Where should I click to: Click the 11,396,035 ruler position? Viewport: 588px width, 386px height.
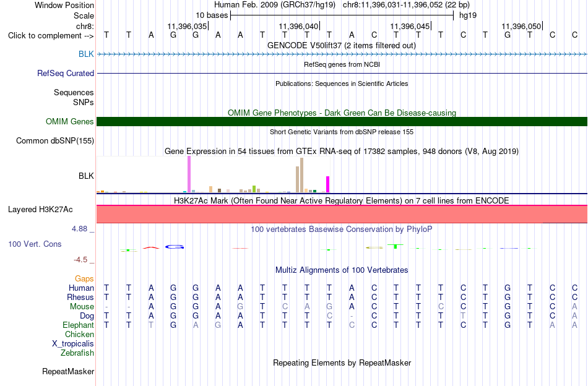187,26
